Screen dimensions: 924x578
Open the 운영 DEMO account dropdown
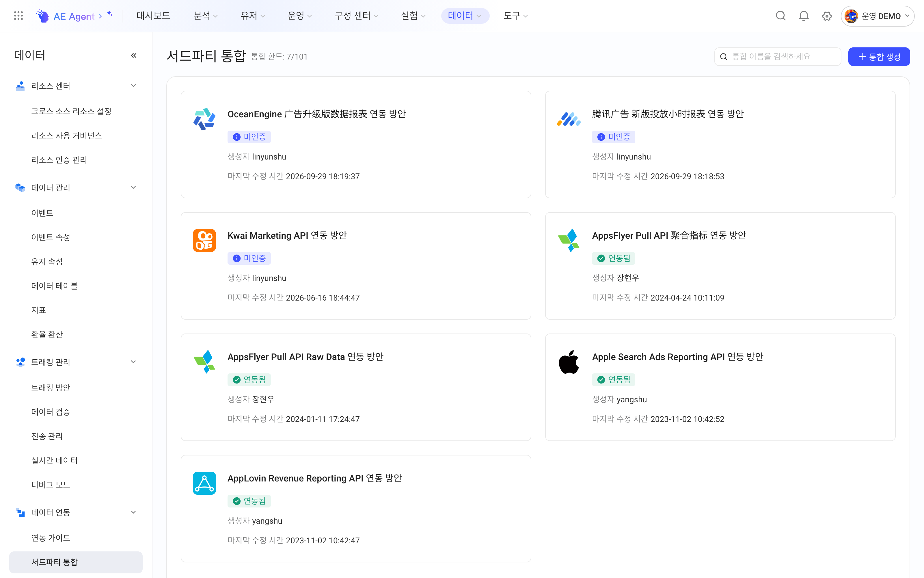(x=878, y=16)
